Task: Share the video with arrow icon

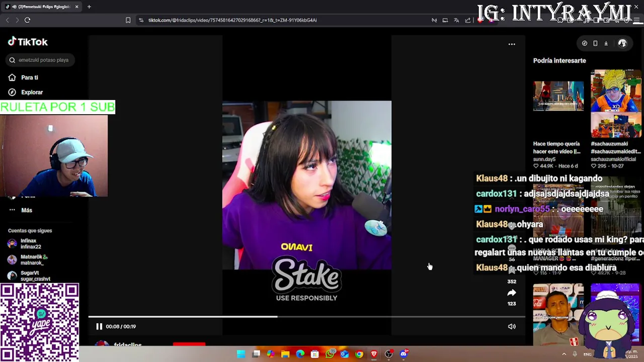Action: (512, 293)
